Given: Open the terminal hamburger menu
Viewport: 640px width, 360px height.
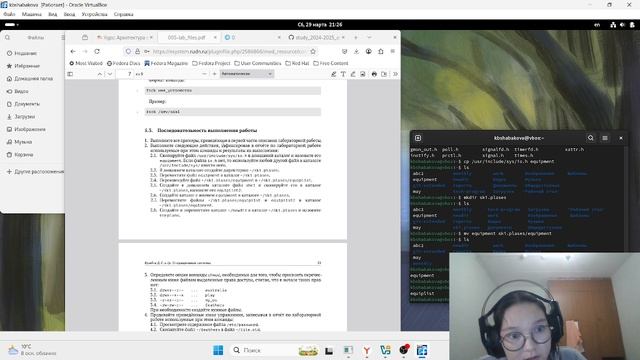Looking at the screenshot, I should [x=605, y=138].
